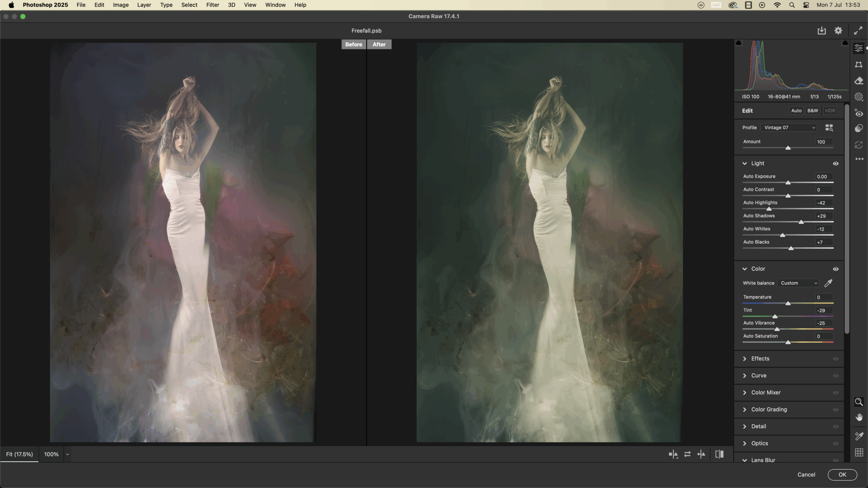Click the white balance eyedropper
The height and width of the screenshot is (488, 868).
(x=828, y=283)
